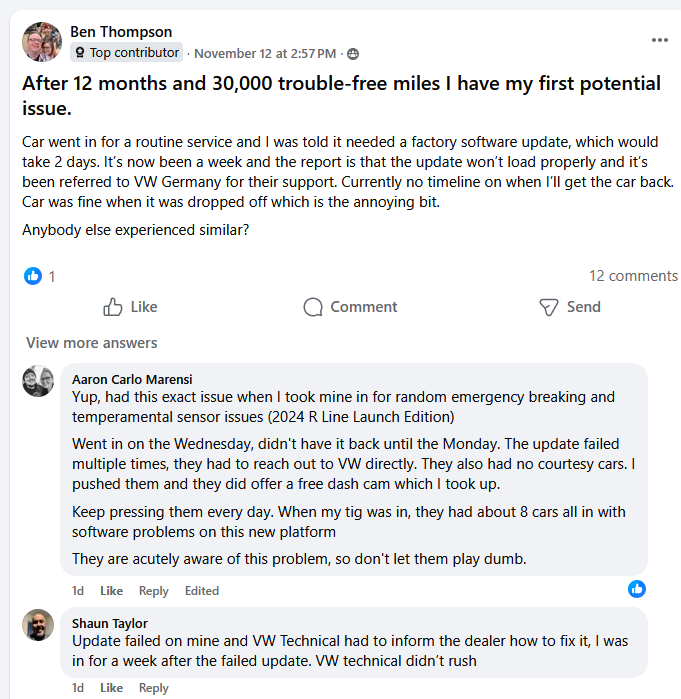Click the Top contributor badge

pyautogui.click(x=127, y=53)
